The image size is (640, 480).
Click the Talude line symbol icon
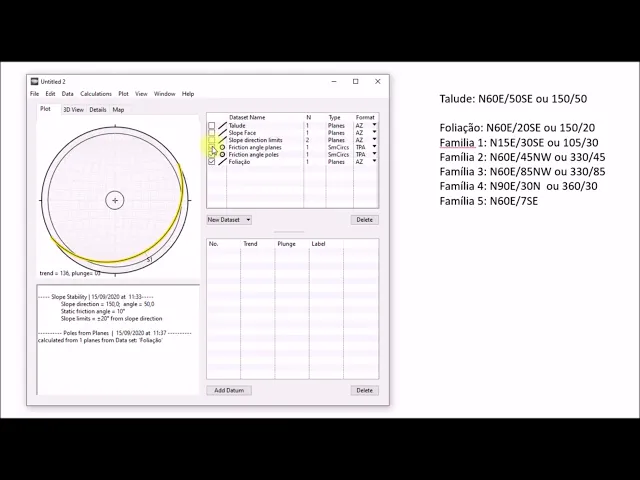[x=222, y=125]
